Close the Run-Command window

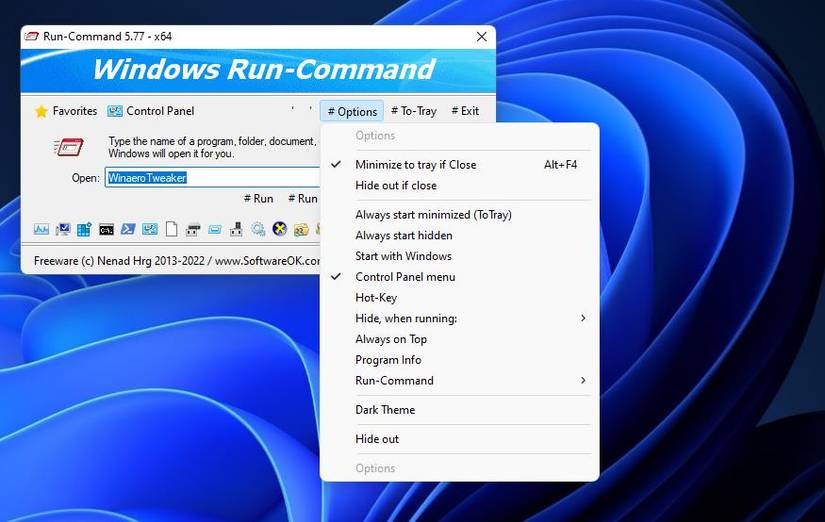tap(481, 36)
